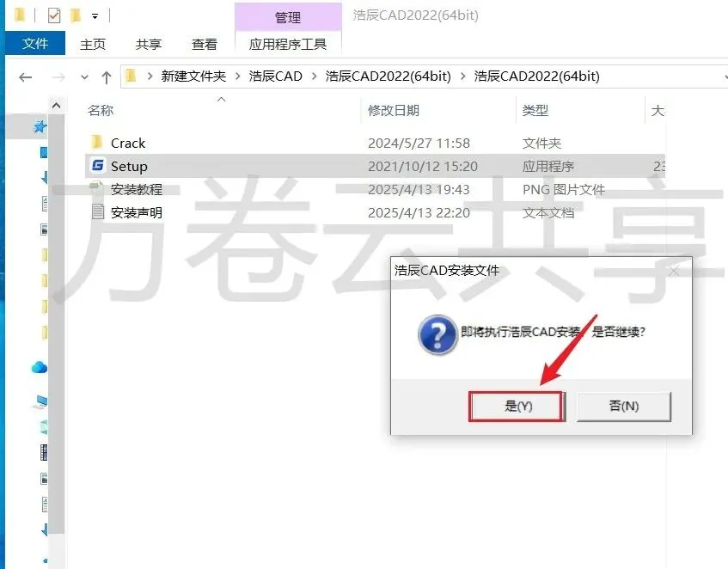Sort by the 名称 column header
This screenshot has height=569, width=728.
[101, 111]
